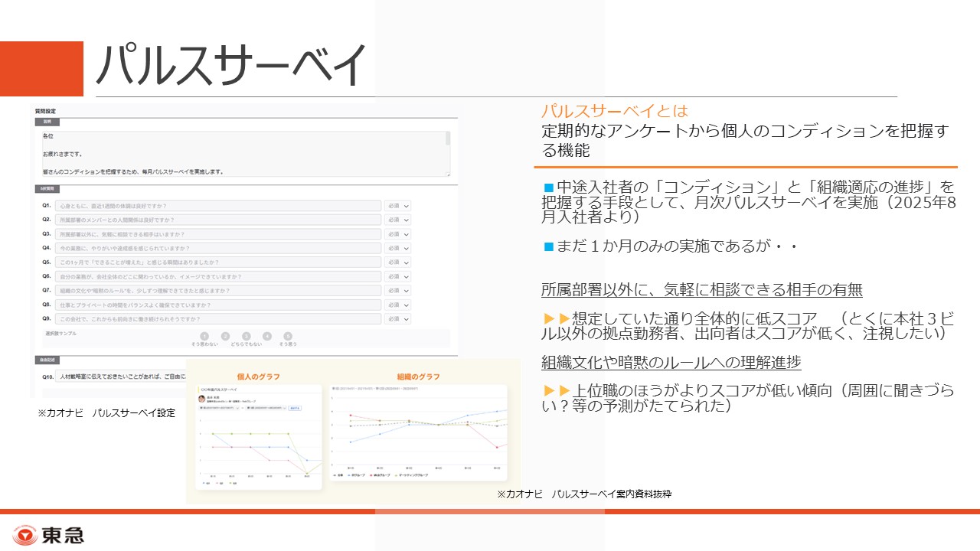Image resolution: width=980 pixels, height=551 pixels.
Task: Click the underlined 組織文化や暗黙のルールへの理解進捗 heading
Action: pos(671,362)
